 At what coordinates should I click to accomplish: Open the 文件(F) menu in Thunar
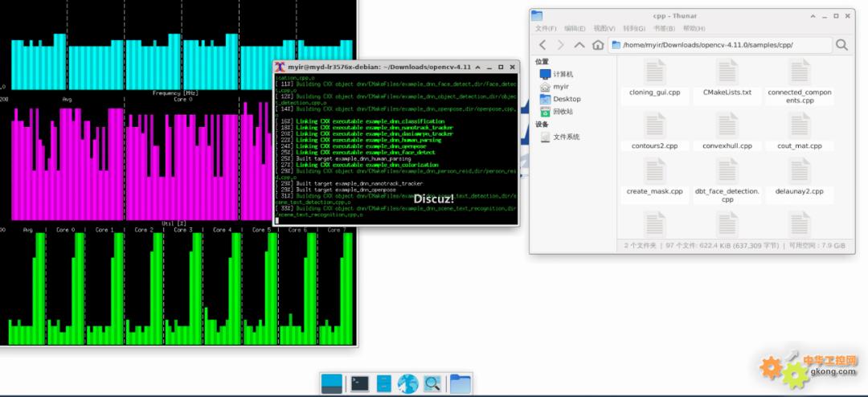coord(546,28)
